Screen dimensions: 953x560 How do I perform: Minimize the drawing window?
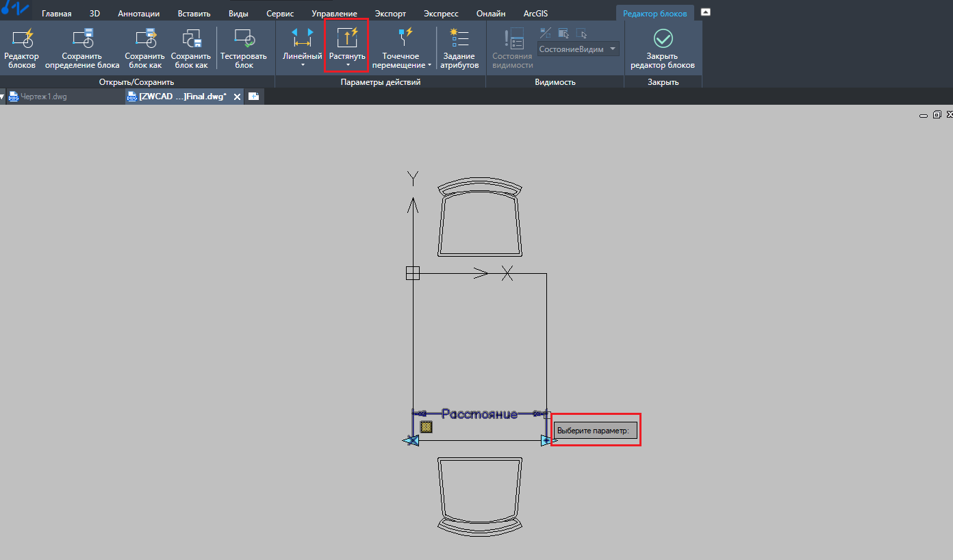pos(924,116)
